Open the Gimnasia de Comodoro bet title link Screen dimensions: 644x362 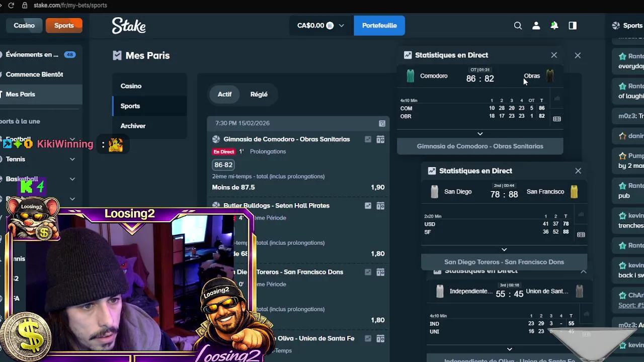287,139
